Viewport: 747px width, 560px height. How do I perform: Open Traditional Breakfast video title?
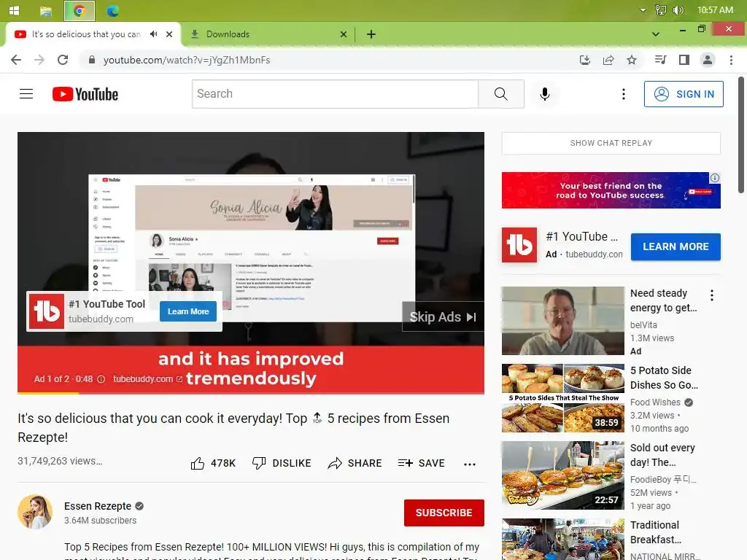coord(656,532)
